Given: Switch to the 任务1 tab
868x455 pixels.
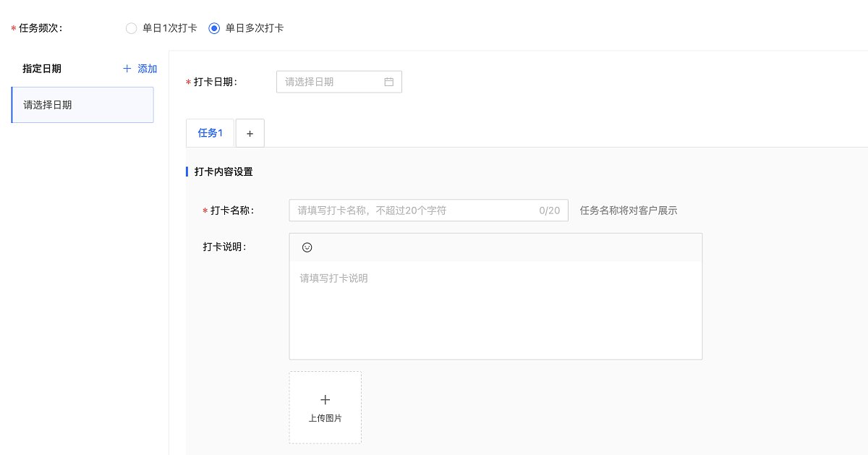Looking at the screenshot, I should (210, 133).
